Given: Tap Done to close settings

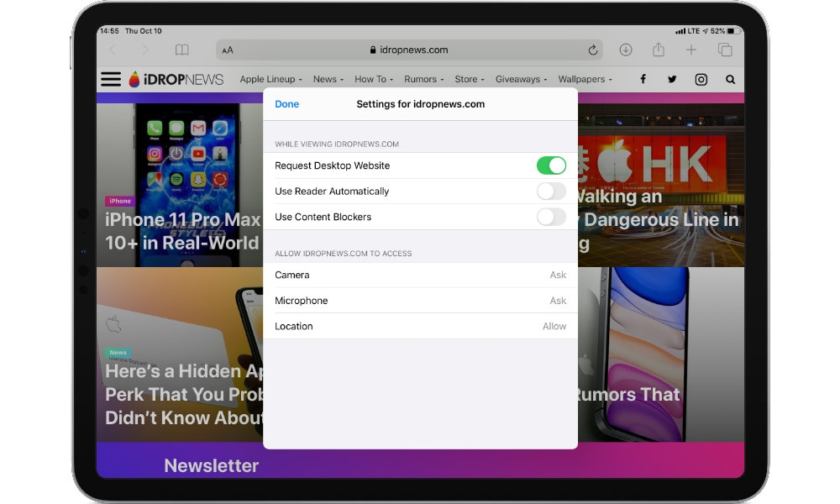Looking at the screenshot, I should (287, 104).
